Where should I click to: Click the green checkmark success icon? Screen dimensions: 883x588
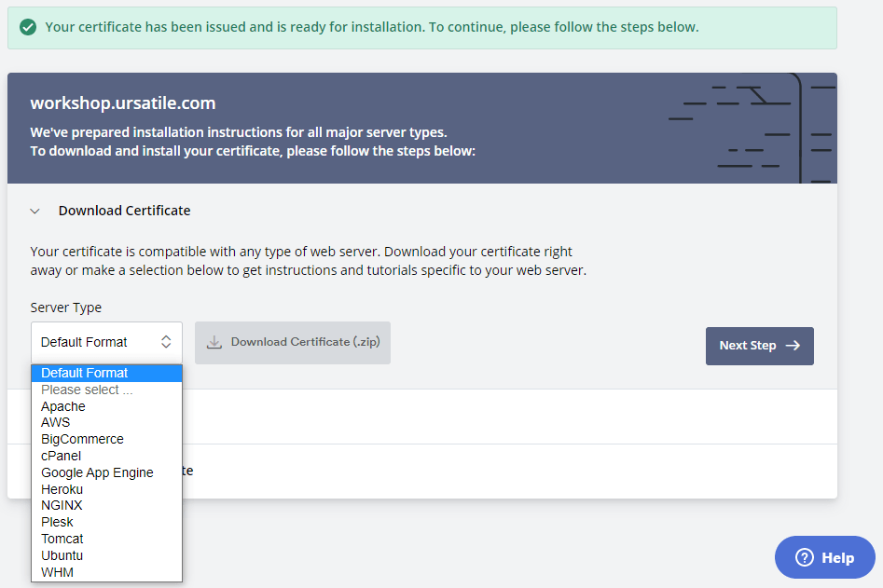click(x=26, y=27)
